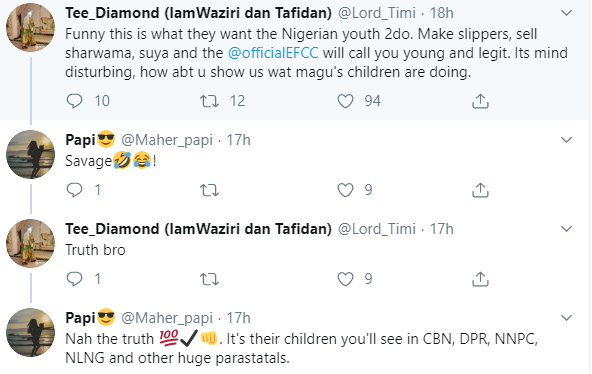Expand options menu for 'Truth bro' tweet
The image size is (592, 374).
pyautogui.click(x=566, y=229)
